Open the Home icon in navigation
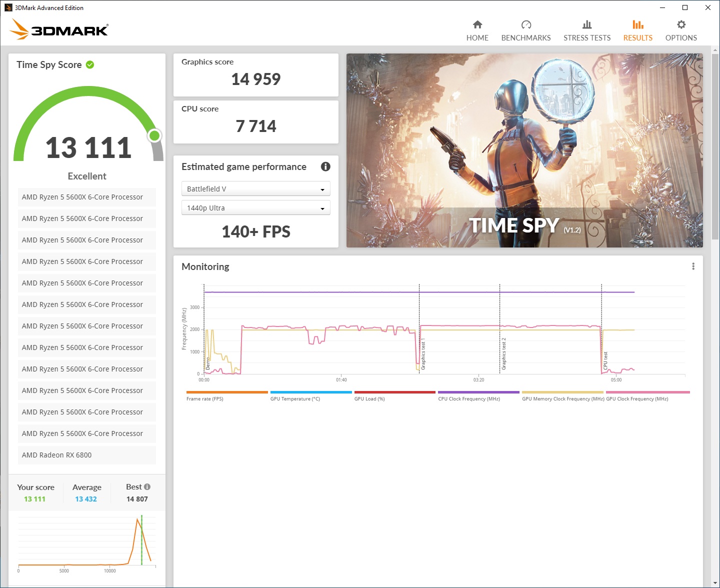720x588 pixels. (x=477, y=24)
